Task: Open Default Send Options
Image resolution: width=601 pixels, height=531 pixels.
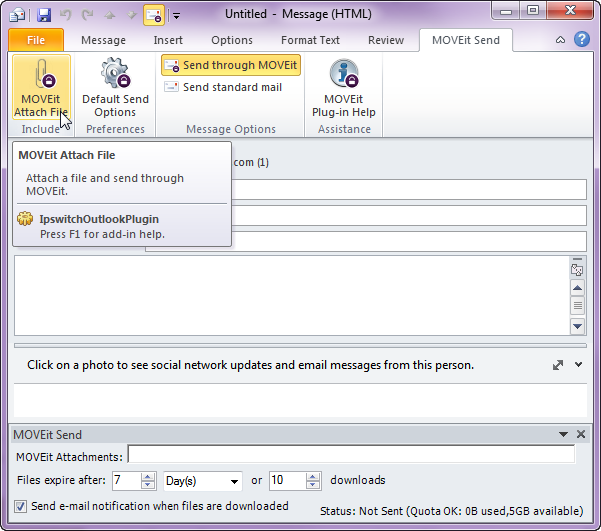Action: [x=115, y=88]
